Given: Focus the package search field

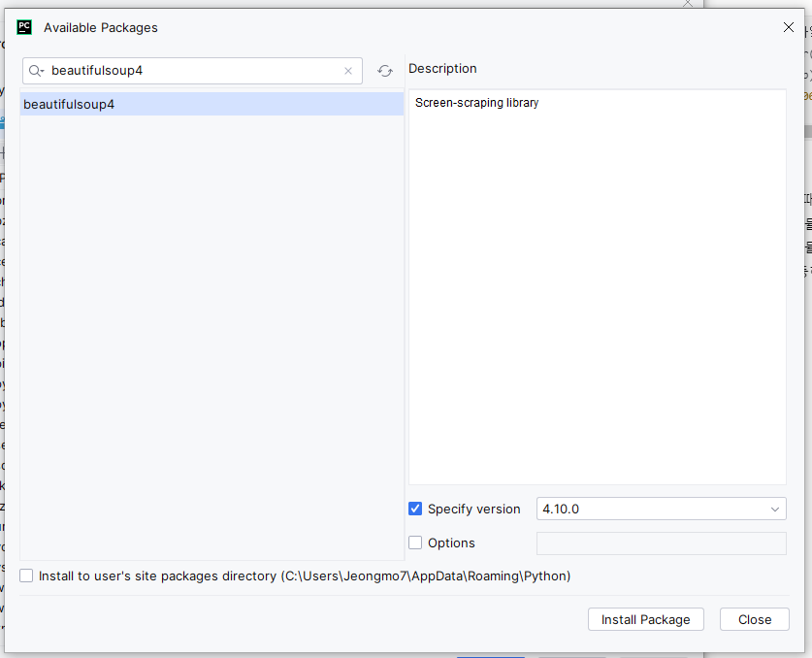Looking at the screenshot, I should tap(193, 71).
